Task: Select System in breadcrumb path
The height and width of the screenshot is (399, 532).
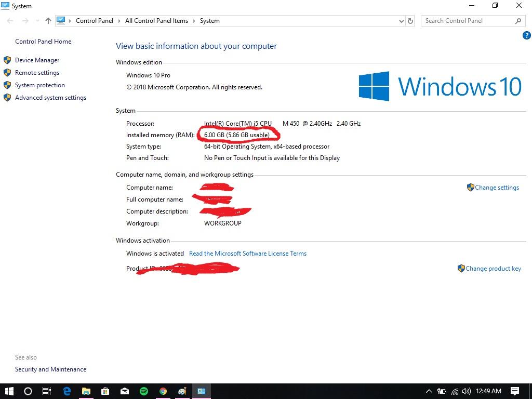Action: click(210, 21)
